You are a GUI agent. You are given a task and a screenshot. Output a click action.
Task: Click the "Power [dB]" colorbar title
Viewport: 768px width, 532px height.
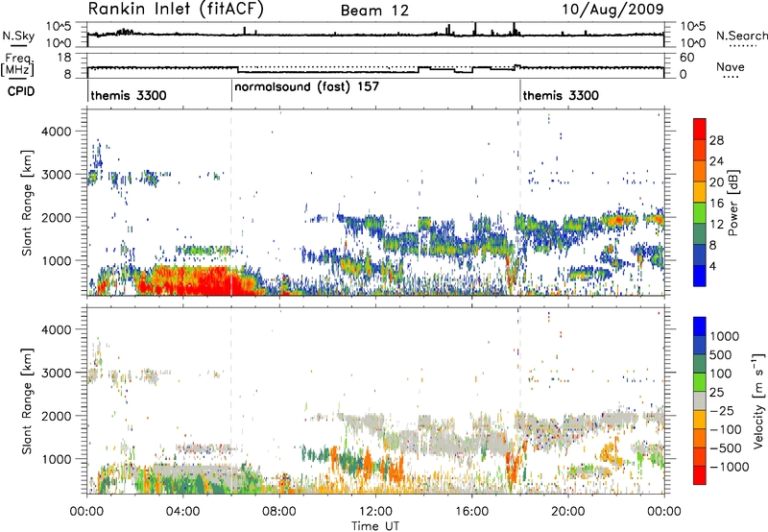(x=732, y=203)
